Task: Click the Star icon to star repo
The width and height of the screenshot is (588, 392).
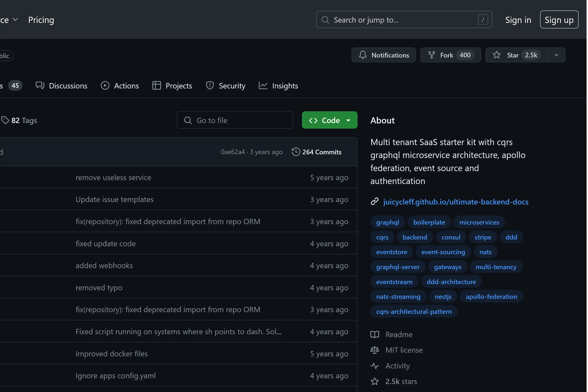Action: 497,55
